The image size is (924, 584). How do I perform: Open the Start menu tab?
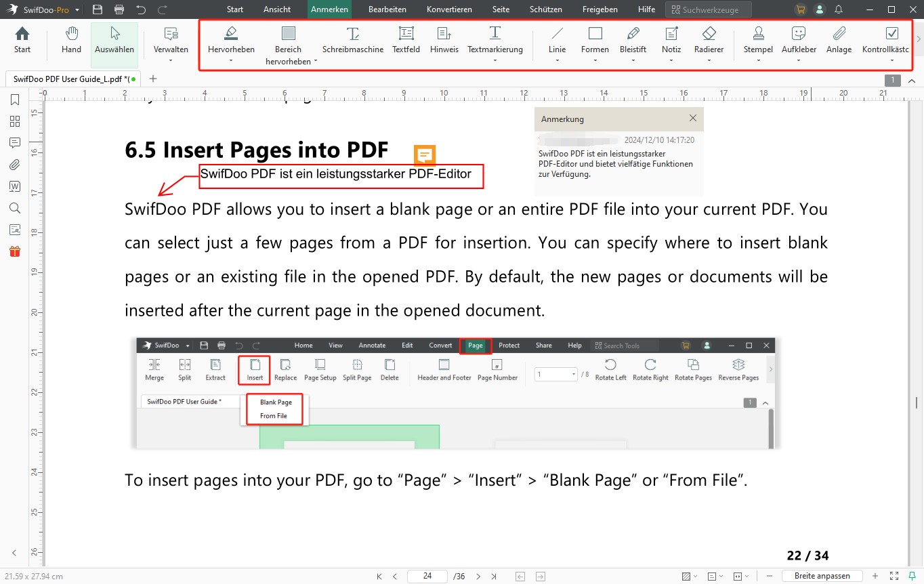pyautogui.click(x=235, y=9)
